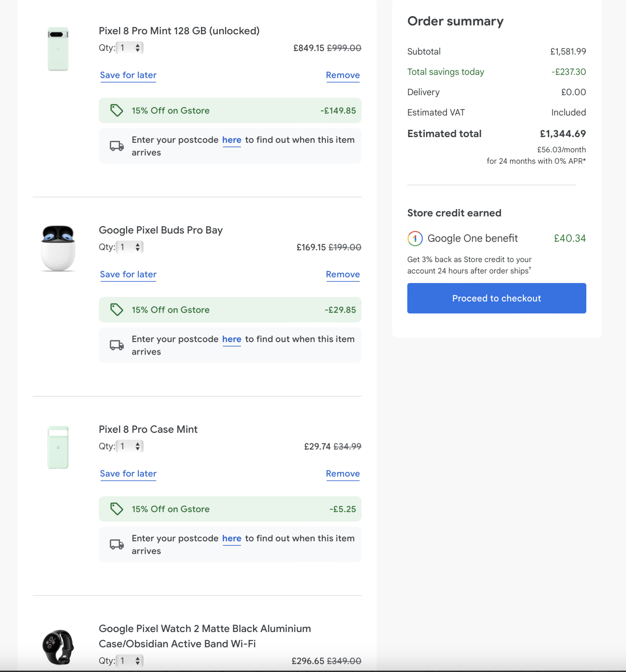View the Pixel Watch 2 product thumbnail
Viewport: 626px width, 672px height.
pyautogui.click(x=58, y=646)
